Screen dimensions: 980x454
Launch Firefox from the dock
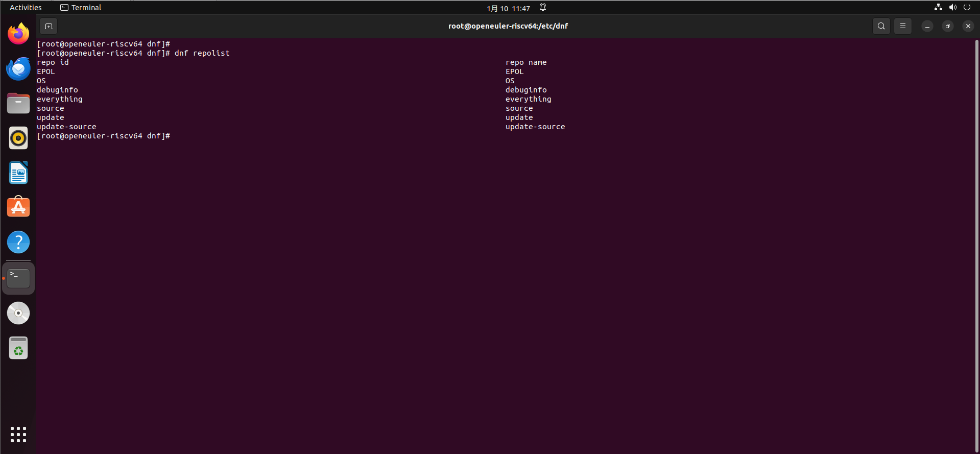pos(18,34)
